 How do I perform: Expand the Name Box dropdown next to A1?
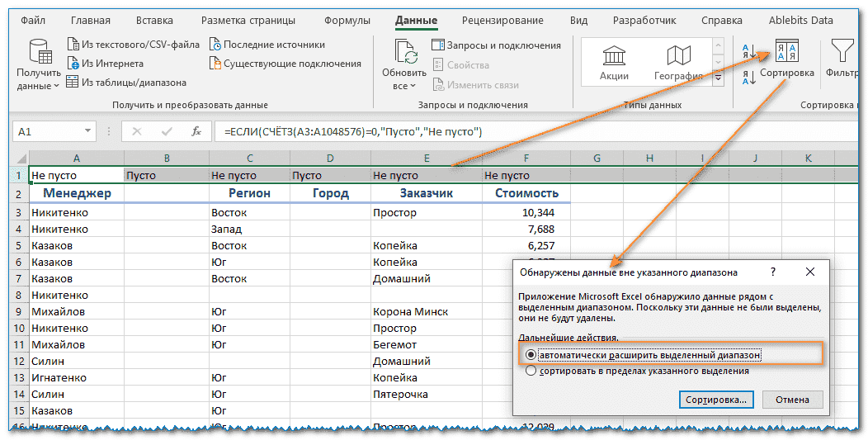coord(88,132)
